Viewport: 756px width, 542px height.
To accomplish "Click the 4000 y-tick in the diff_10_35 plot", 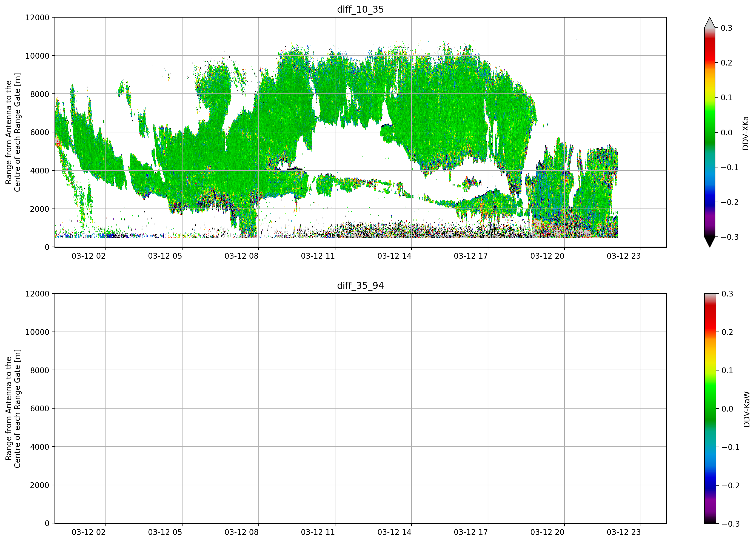I will coord(39,171).
